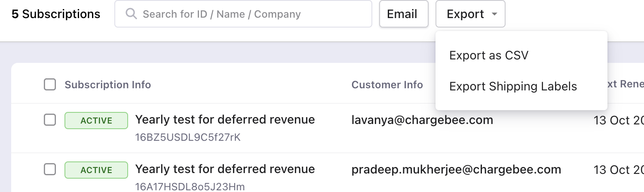Click subscription ID 16BZ5USDL9C5f27rK text
The image size is (644, 192).
pos(188,138)
